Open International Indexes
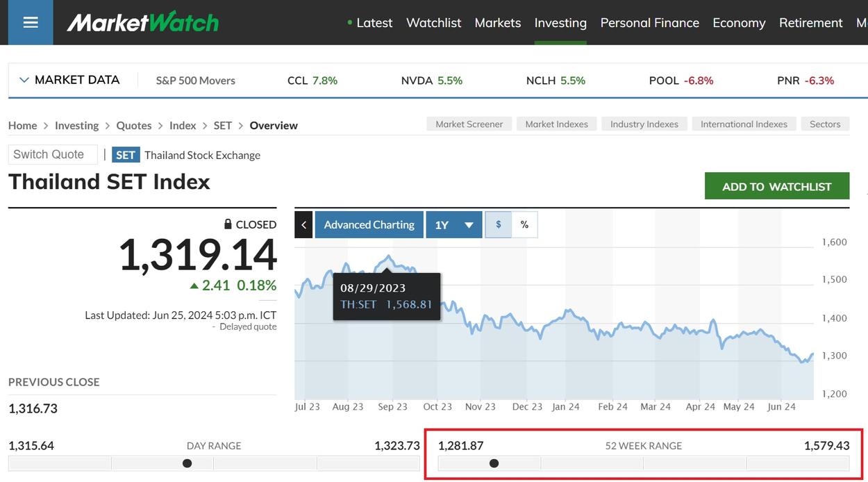This screenshot has width=868, height=482. (x=744, y=124)
